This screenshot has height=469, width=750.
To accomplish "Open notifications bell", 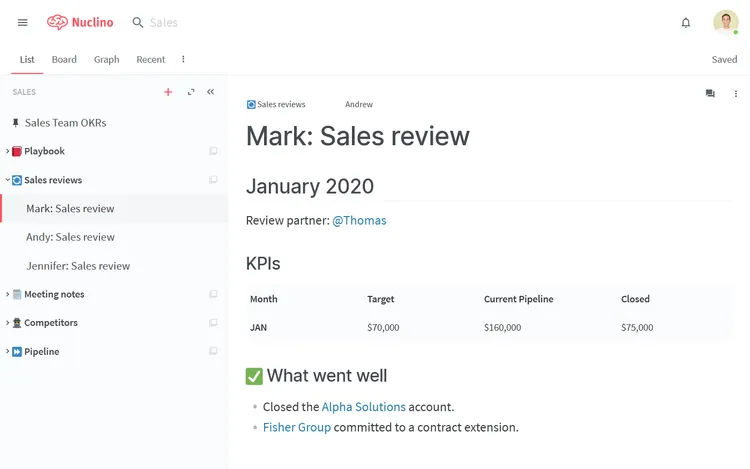I will point(685,22).
